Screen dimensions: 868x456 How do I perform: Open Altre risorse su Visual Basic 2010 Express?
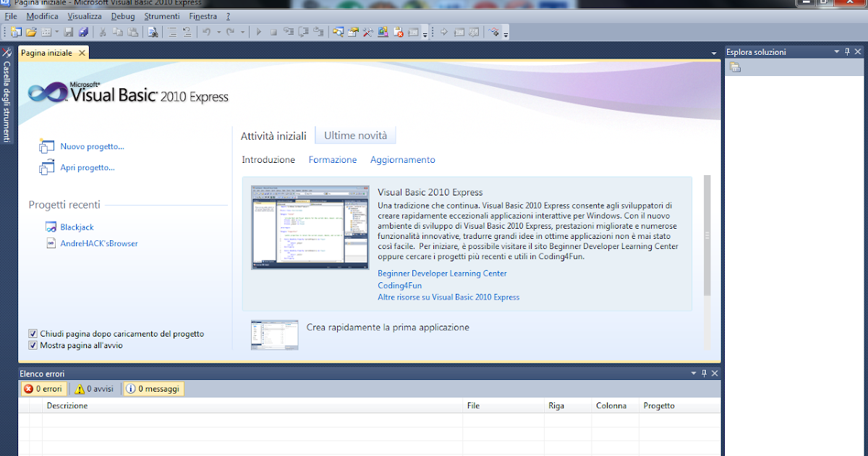click(x=448, y=297)
